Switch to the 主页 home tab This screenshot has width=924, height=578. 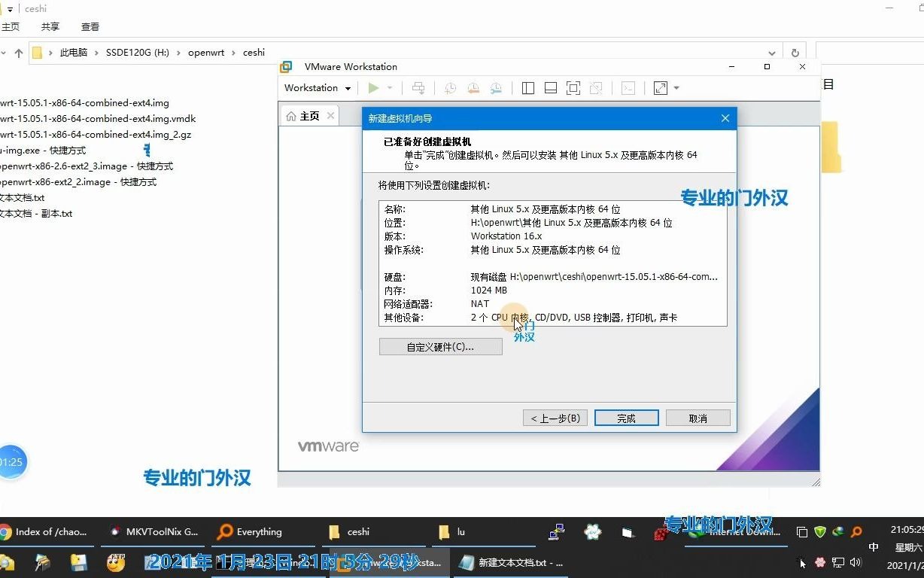[x=310, y=116]
